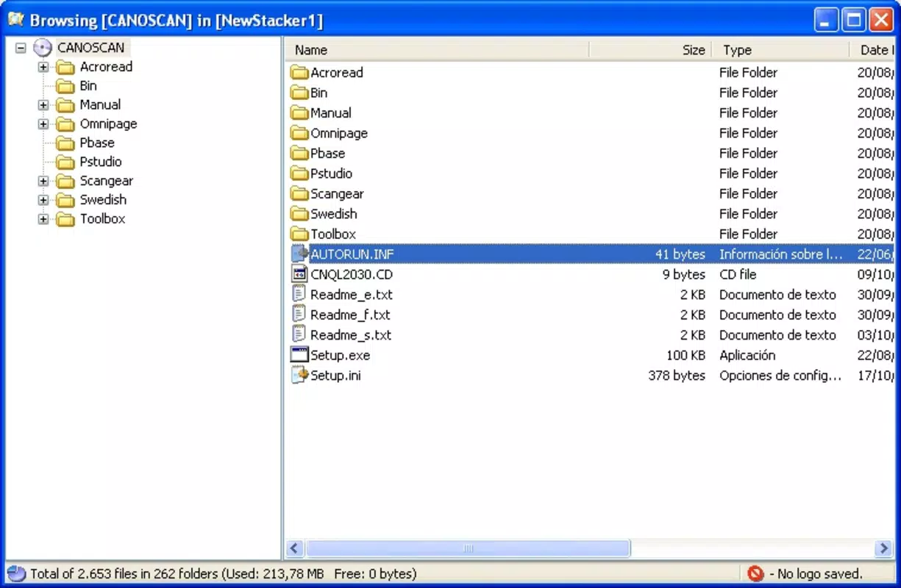The height and width of the screenshot is (588, 901).
Task: Expand the Scangear tree node
Action: tap(43, 181)
